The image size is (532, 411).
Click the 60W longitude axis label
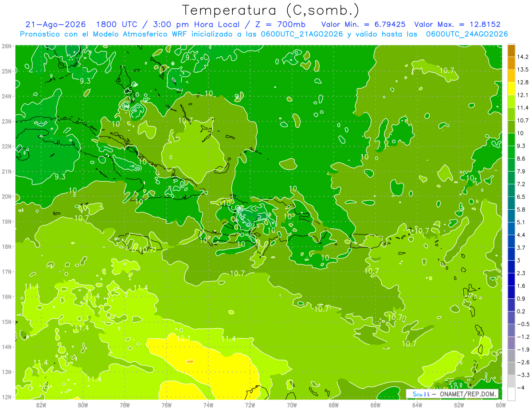click(x=501, y=405)
